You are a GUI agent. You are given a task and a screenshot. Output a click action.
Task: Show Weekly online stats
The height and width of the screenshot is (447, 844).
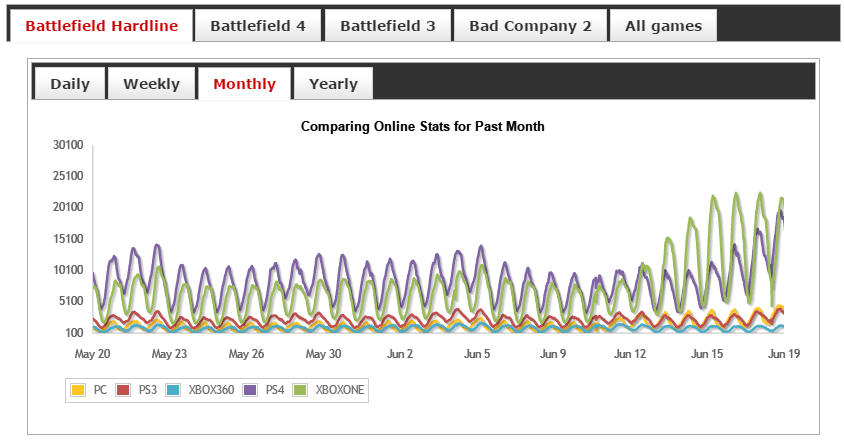click(x=151, y=84)
